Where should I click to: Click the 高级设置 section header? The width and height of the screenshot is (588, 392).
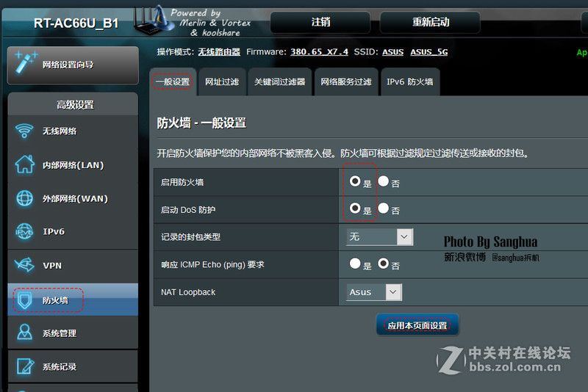(73, 105)
